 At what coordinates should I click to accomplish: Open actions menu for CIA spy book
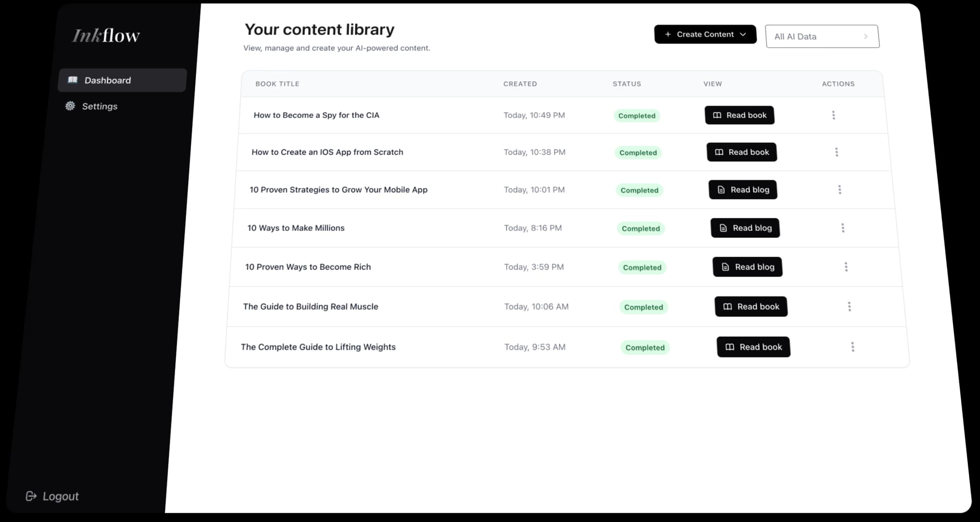point(833,115)
